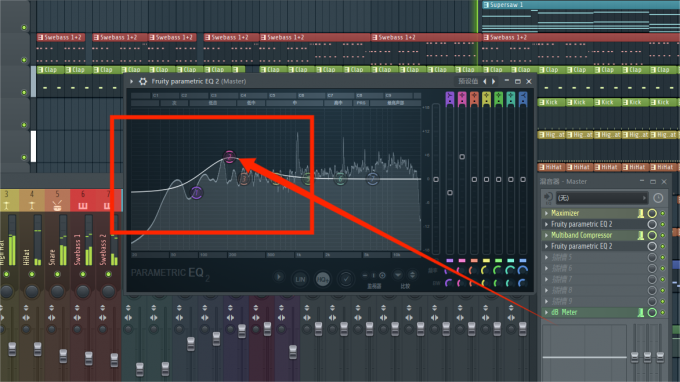The width and height of the screenshot is (680, 382).
Task: Select the blue band 7 type icon
Action: 523,99
